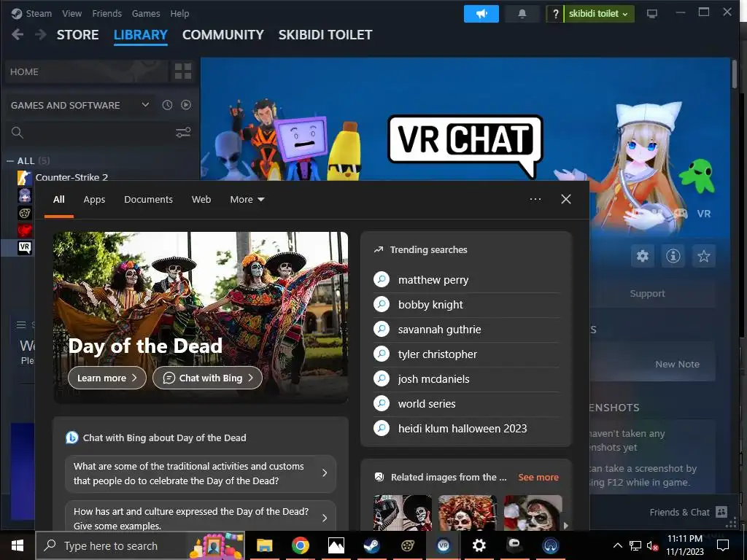This screenshot has height=560, width=747.
Task: Open Steam icon on the taskbar
Action: point(371,545)
